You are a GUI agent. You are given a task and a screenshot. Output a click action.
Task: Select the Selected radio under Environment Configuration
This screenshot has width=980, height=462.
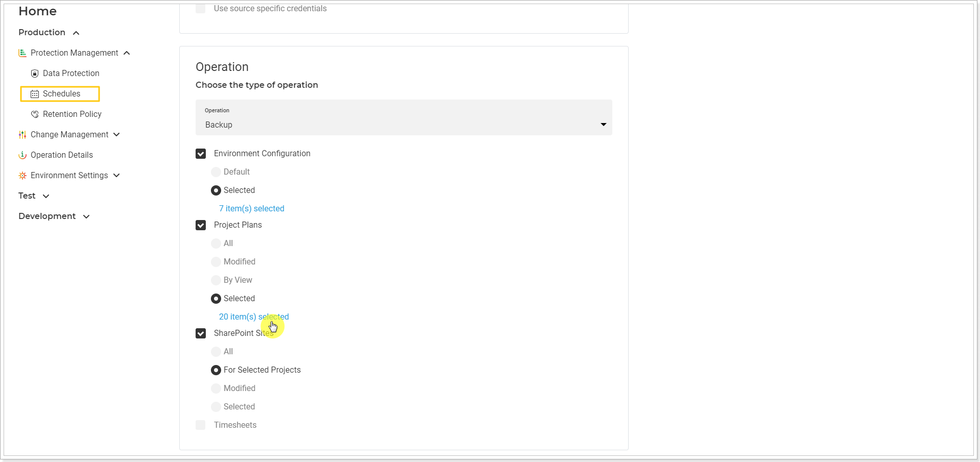(x=216, y=190)
